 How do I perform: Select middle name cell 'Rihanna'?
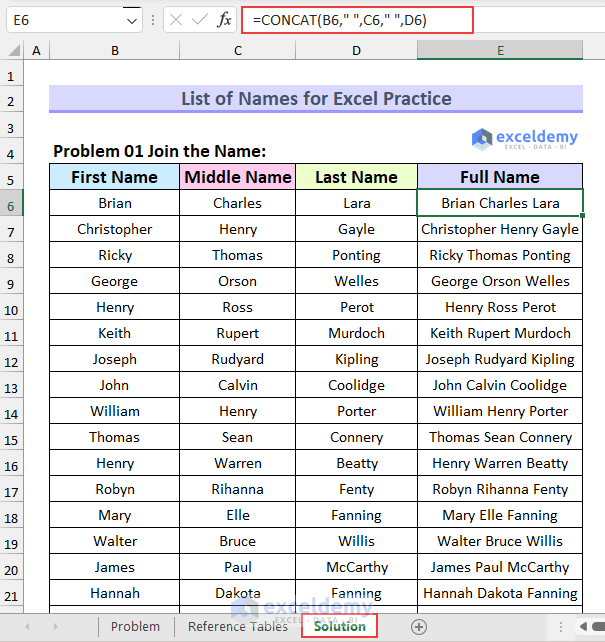tap(238, 489)
